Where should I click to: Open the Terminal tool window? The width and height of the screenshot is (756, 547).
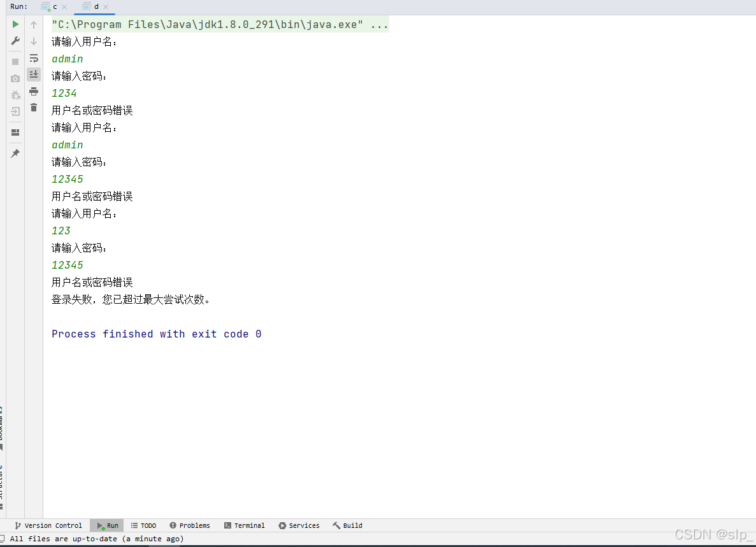(x=245, y=525)
